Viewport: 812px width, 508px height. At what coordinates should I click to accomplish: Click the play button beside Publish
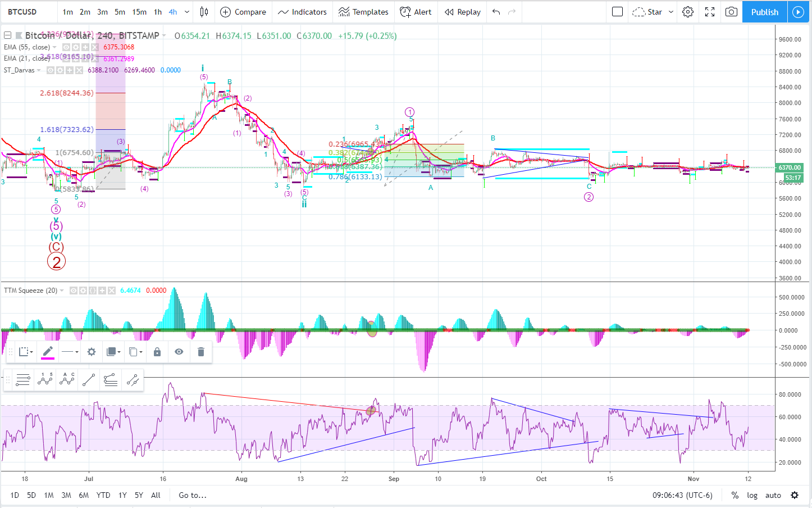tap(798, 12)
